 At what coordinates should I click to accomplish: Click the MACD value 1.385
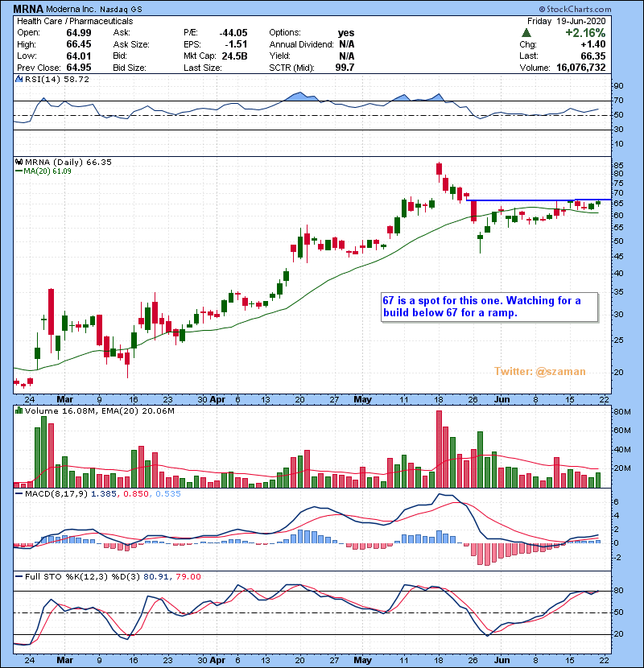105,494
